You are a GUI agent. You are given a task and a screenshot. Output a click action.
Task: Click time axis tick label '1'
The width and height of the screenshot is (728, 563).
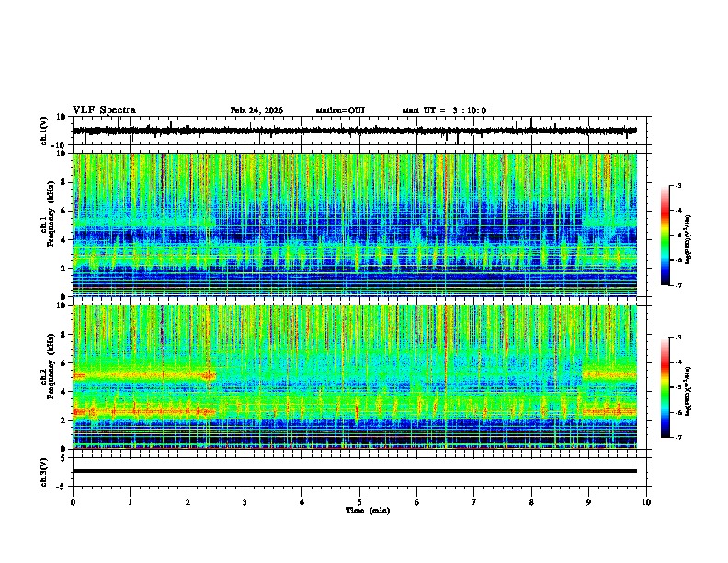[130, 501]
